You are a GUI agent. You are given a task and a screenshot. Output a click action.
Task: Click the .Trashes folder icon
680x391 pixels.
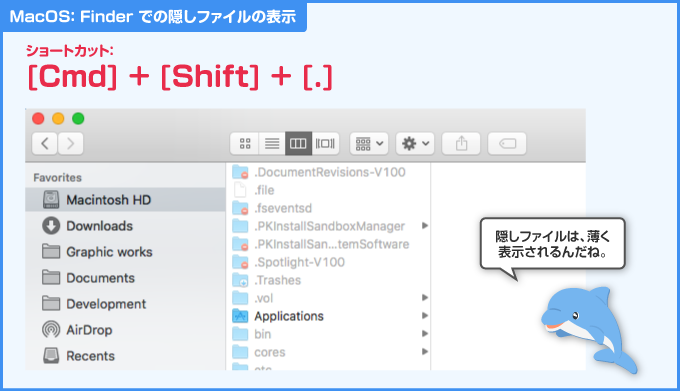[x=240, y=280]
